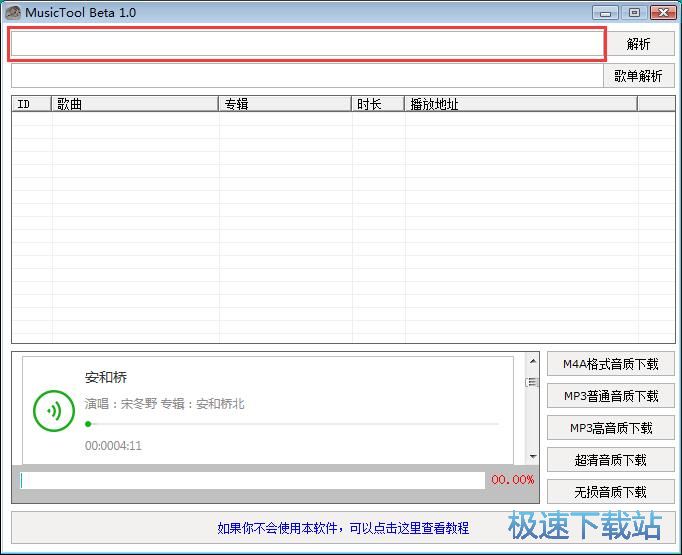The image size is (682, 555).
Task: Focus the song URL input field
Action: click(x=308, y=44)
